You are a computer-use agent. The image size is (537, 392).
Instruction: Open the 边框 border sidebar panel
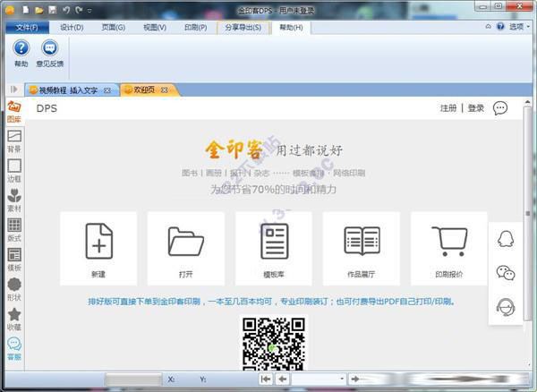pyautogui.click(x=14, y=171)
